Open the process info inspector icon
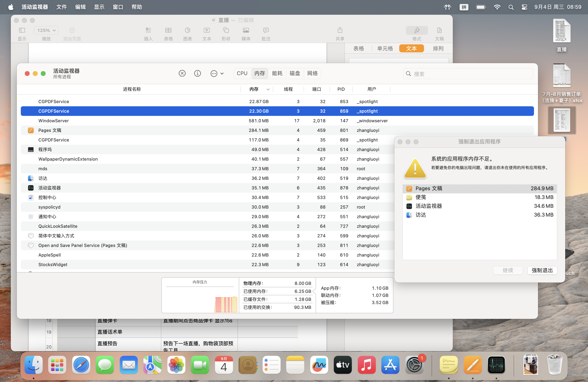The image size is (588, 382). click(197, 73)
